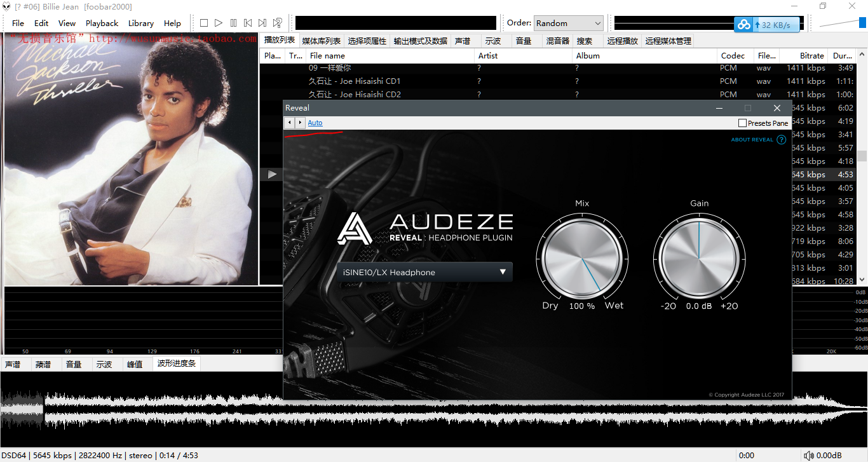Click the previous preset arrow in Reveal
This screenshot has height=462, width=868.
pos(290,123)
